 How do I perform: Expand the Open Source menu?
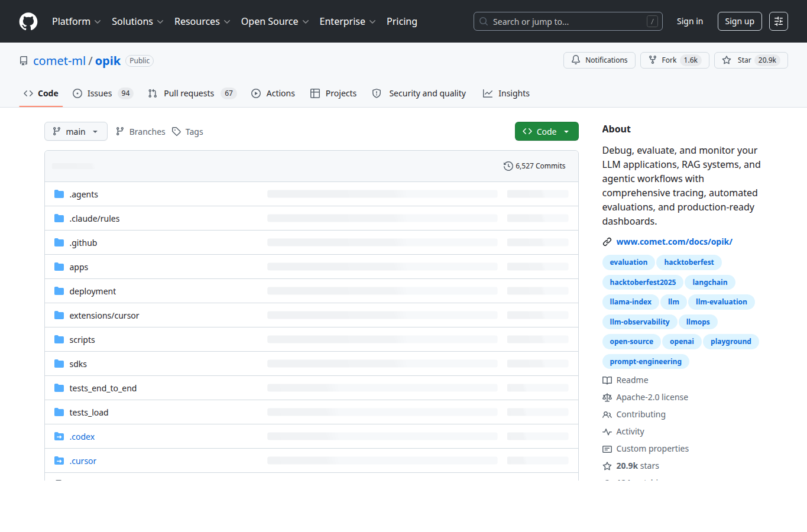click(x=275, y=21)
